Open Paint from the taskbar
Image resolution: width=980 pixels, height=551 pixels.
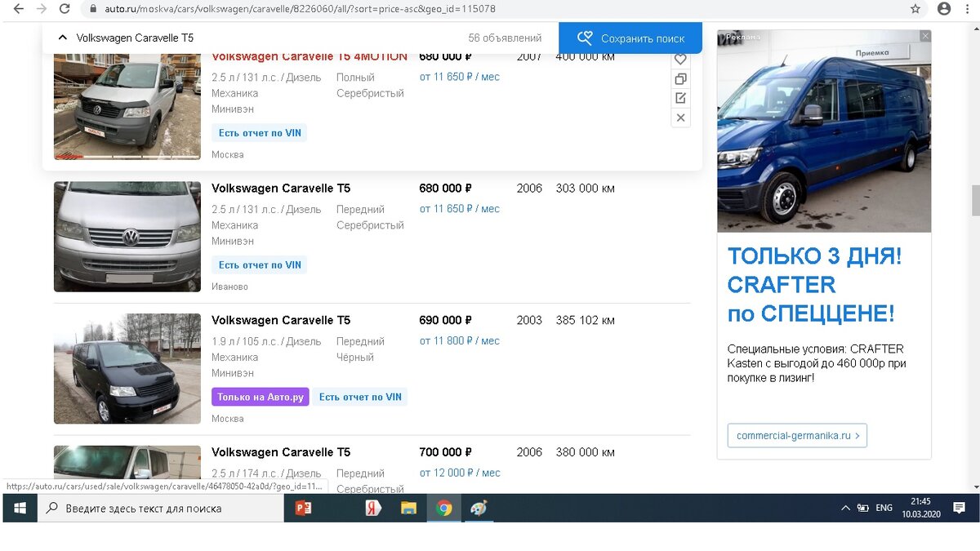[479, 508]
